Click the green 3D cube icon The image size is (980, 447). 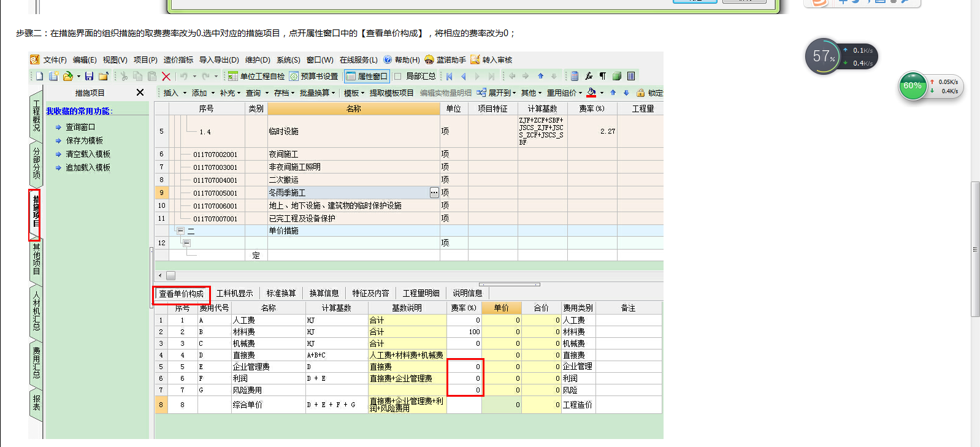tap(617, 76)
